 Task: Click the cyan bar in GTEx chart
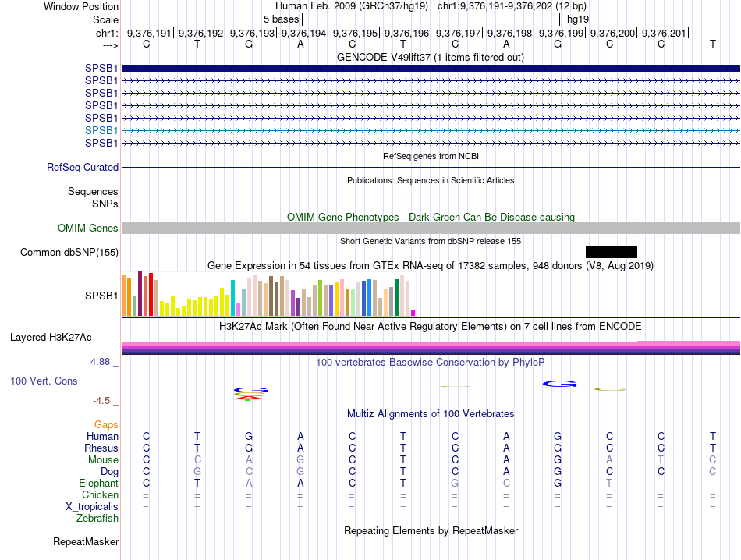232,298
